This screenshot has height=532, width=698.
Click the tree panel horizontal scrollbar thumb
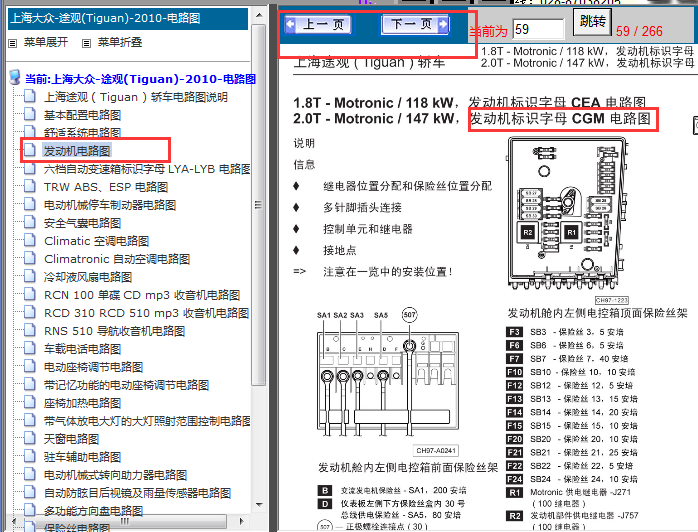125,521
